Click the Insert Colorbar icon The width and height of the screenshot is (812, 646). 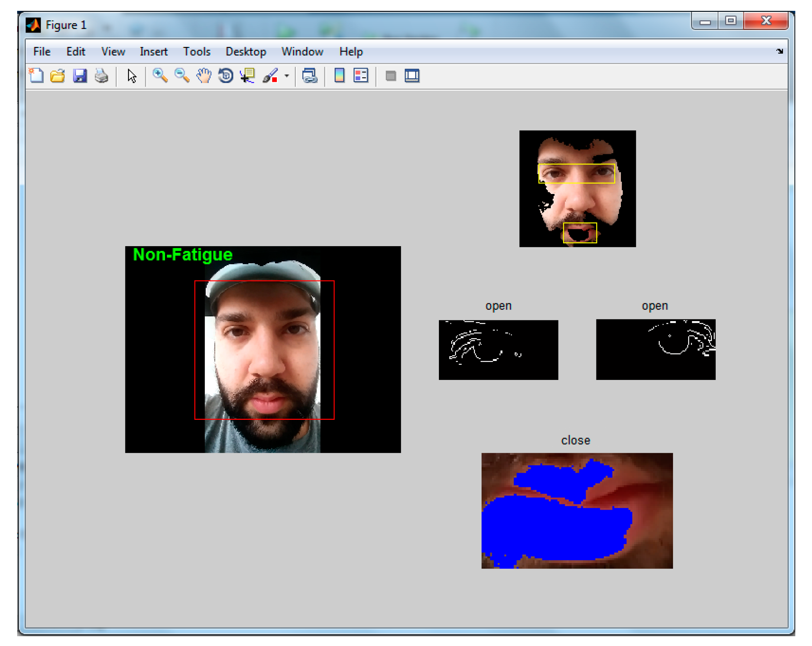pos(339,76)
